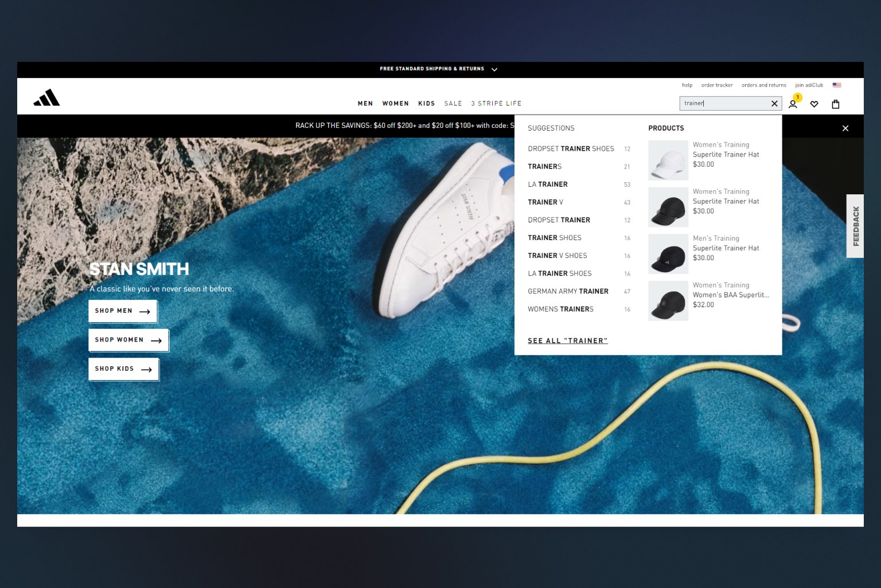Select suggestion TRAINER V SHOES
881x588 pixels.
(579, 255)
